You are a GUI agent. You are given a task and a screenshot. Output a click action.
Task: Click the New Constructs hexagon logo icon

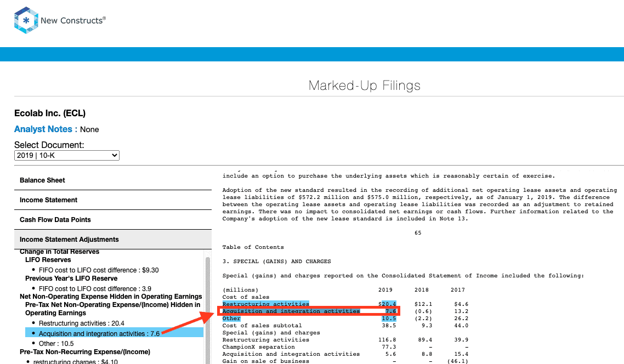[26, 20]
